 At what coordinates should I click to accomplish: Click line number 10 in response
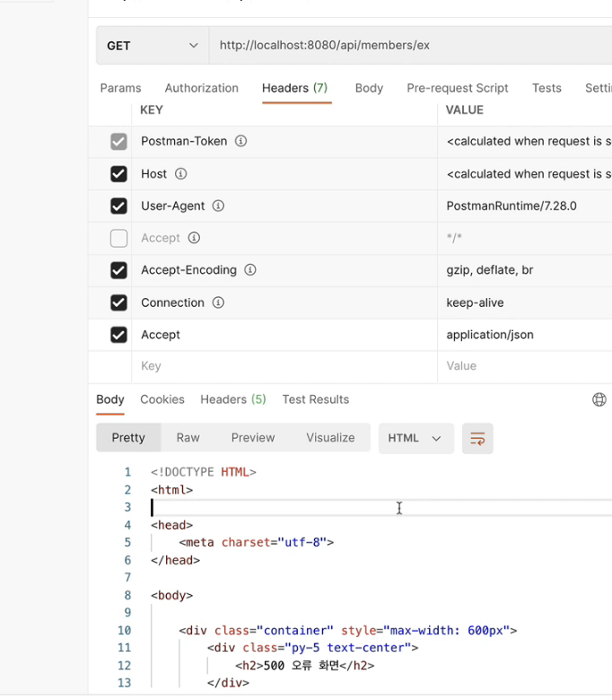124,630
